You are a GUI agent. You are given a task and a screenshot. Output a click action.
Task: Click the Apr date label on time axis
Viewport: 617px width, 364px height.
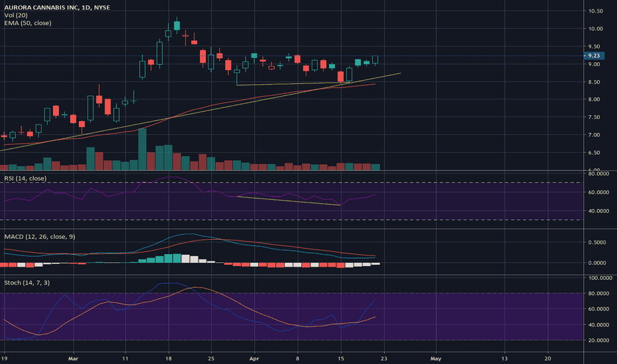pyautogui.click(x=254, y=359)
